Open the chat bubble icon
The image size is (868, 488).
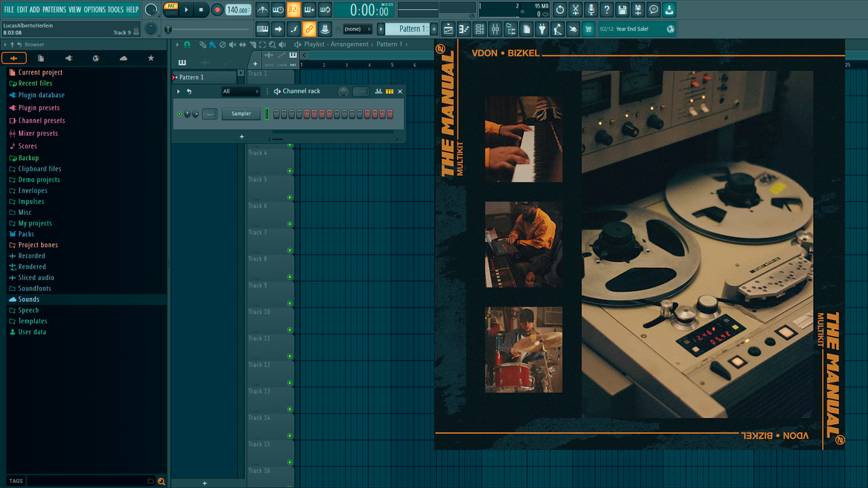pos(654,10)
